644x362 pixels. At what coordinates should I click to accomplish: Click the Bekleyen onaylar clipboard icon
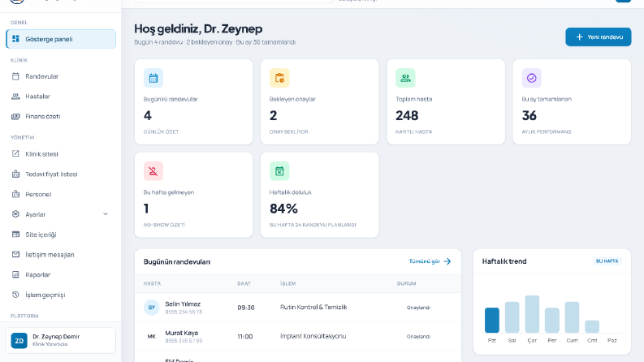pyautogui.click(x=279, y=78)
